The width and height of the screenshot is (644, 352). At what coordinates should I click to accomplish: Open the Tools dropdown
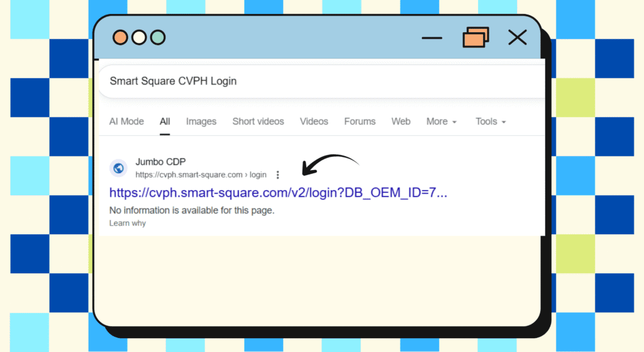[x=491, y=122]
